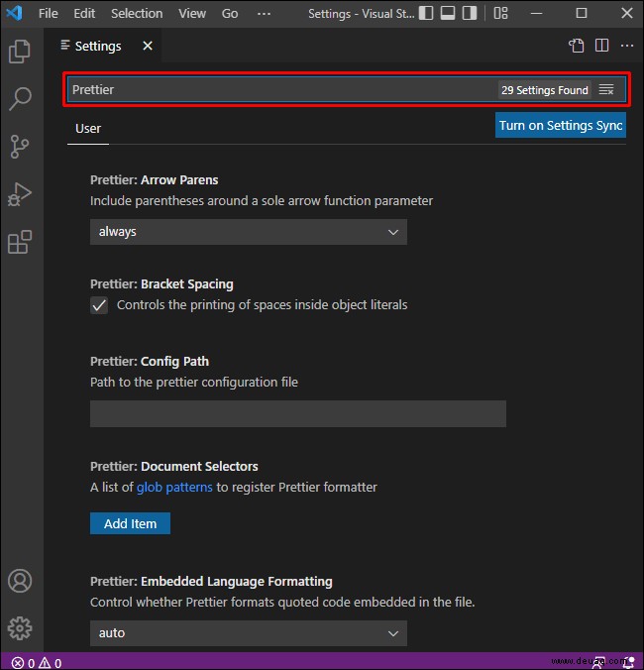This screenshot has height=670, width=644.
Task: Click the Config Path text field
Action: (298, 413)
